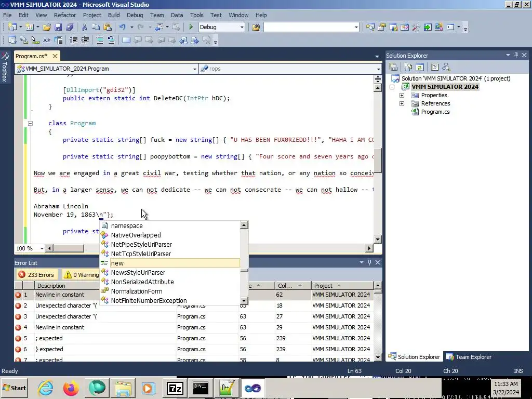Open the tools wrench toolbar icon

click(416, 27)
